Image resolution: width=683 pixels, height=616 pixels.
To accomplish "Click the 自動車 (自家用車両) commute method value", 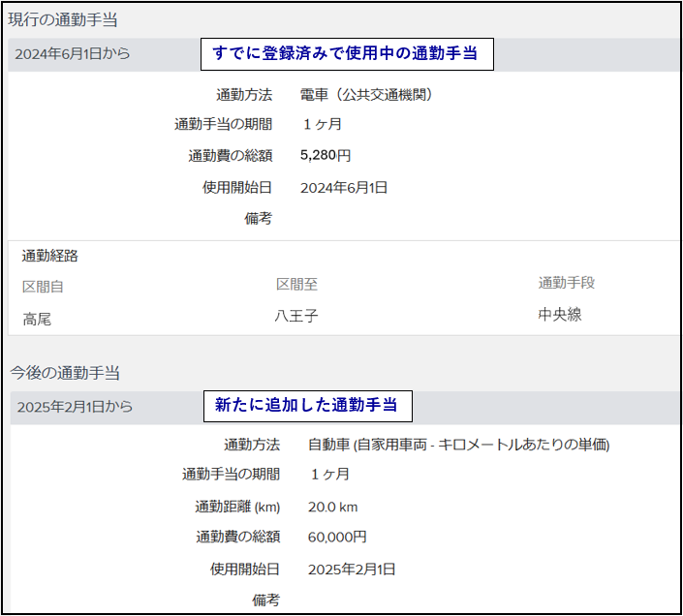I will (458, 445).
